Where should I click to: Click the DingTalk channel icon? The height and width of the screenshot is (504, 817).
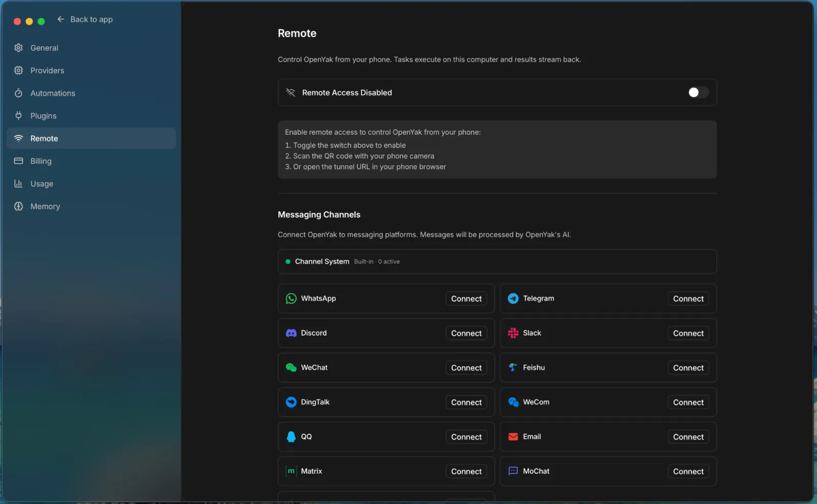(x=291, y=402)
